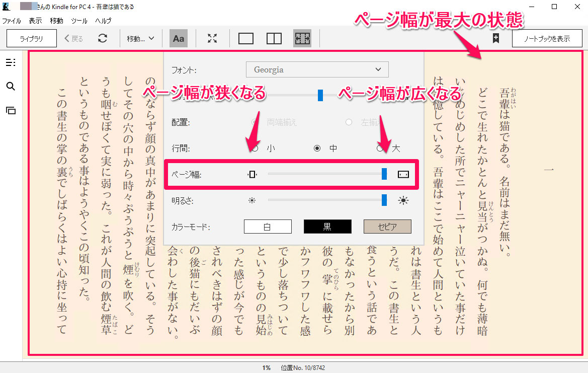Image resolution: width=588 pixels, height=373 pixels.
Task: Choose the 白 white color mode
Action: tap(268, 227)
